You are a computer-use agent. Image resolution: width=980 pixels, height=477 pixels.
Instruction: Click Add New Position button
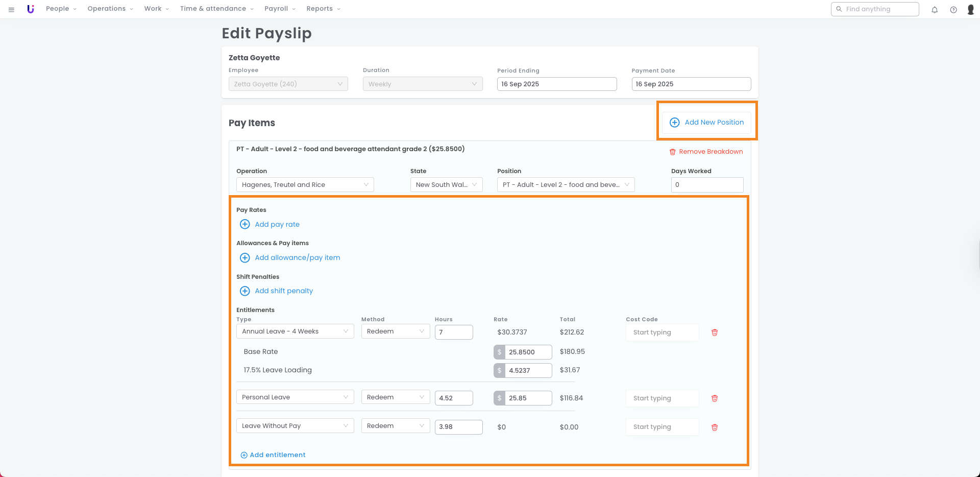tap(706, 123)
